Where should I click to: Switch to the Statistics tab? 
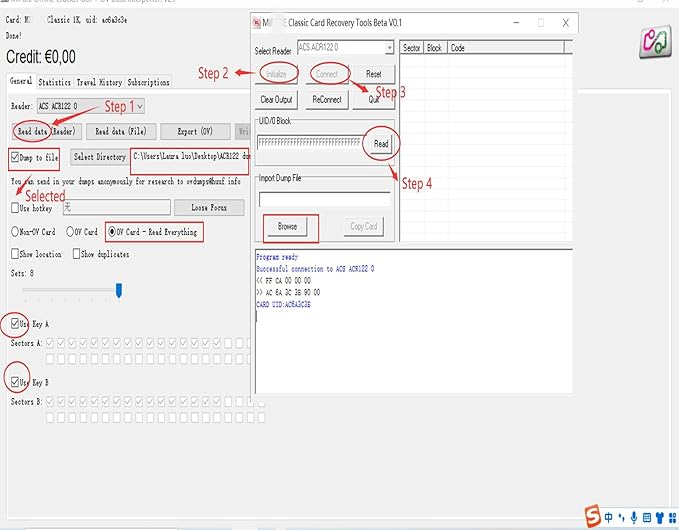click(55, 82)
